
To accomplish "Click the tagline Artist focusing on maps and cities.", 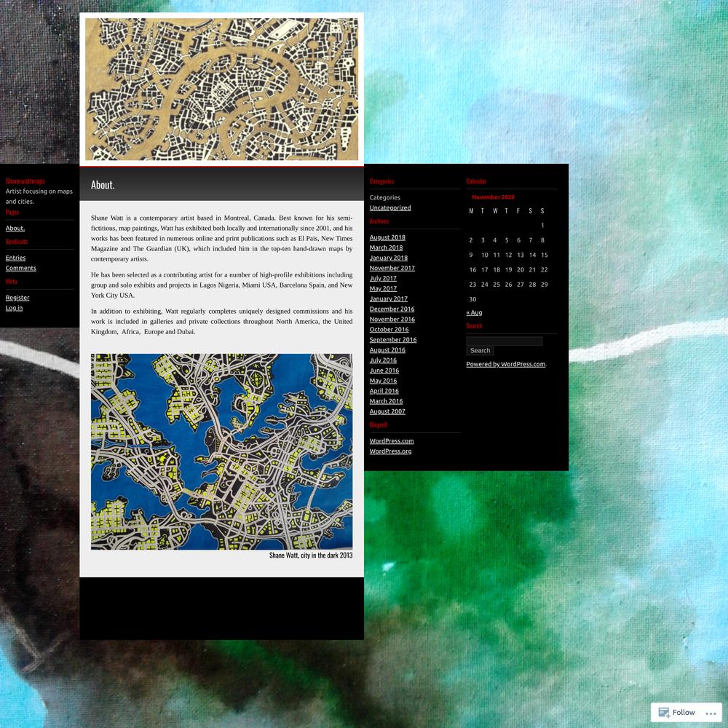I will pos(39,197).
